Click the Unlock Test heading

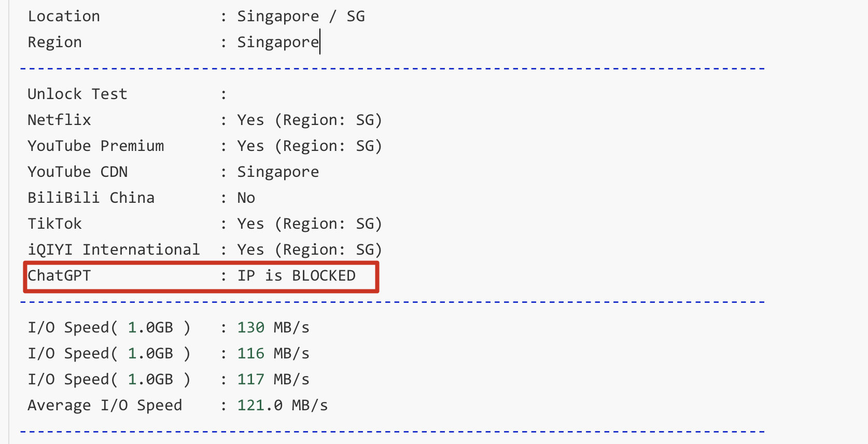[77, 94]
